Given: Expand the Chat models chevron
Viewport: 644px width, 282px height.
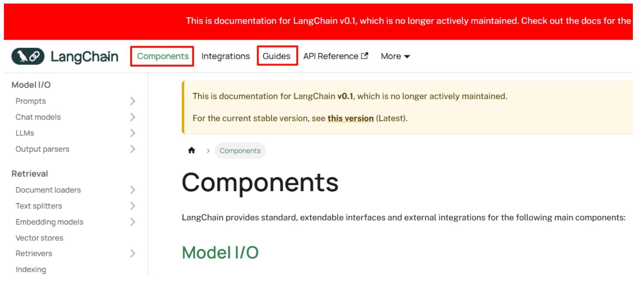Looking at the screenshot, I should tap(133, 117).
